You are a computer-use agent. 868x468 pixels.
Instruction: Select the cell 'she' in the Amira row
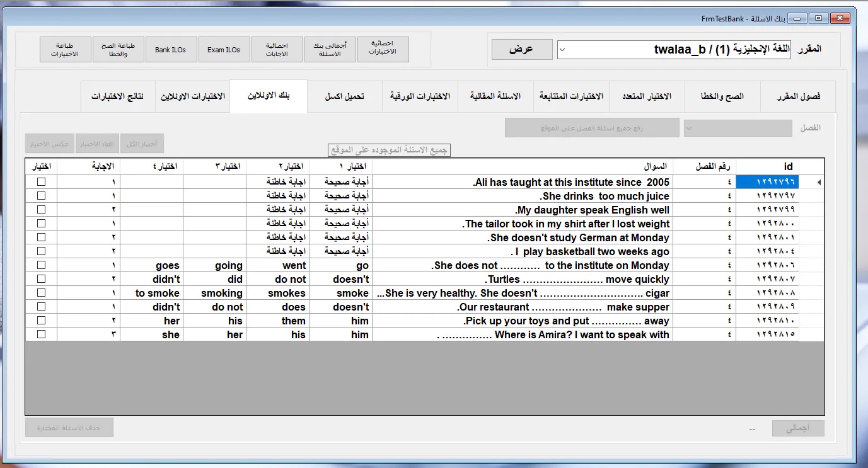151,334
